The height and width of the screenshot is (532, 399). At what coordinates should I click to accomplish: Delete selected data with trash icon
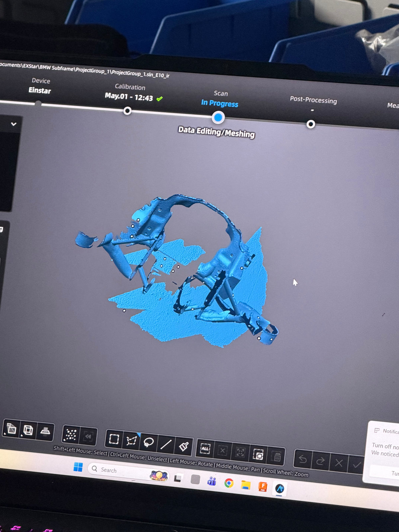tap(276, 456)
